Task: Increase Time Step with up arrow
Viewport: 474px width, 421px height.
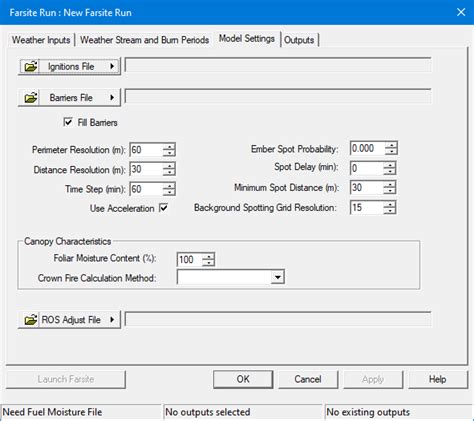Action: (x=169, y=186)
